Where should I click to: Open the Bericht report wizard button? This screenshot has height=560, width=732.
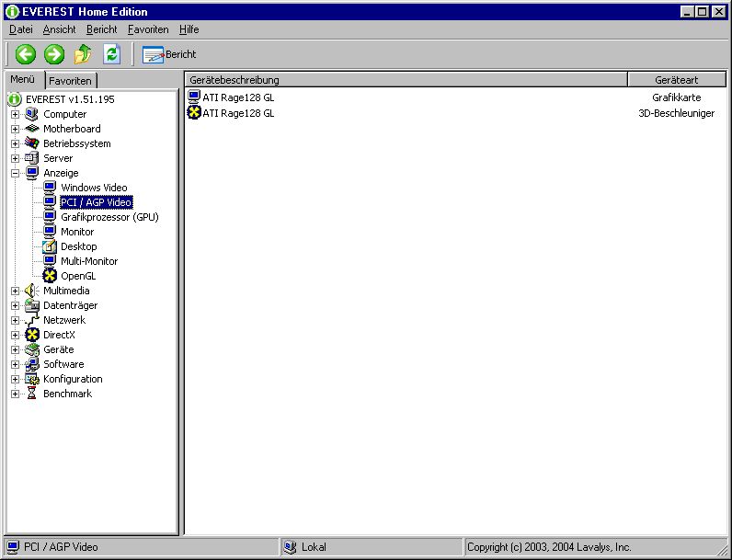coord(169,54)
